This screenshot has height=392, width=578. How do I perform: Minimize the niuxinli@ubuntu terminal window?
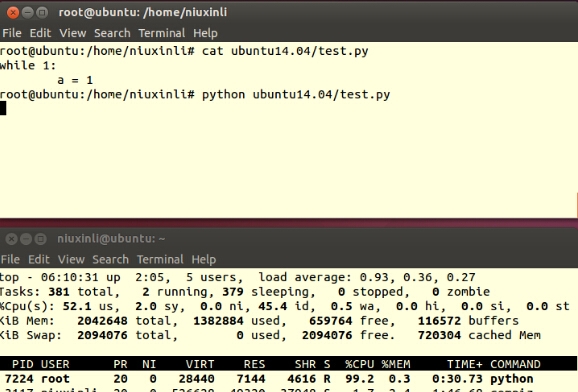point(26,239)
